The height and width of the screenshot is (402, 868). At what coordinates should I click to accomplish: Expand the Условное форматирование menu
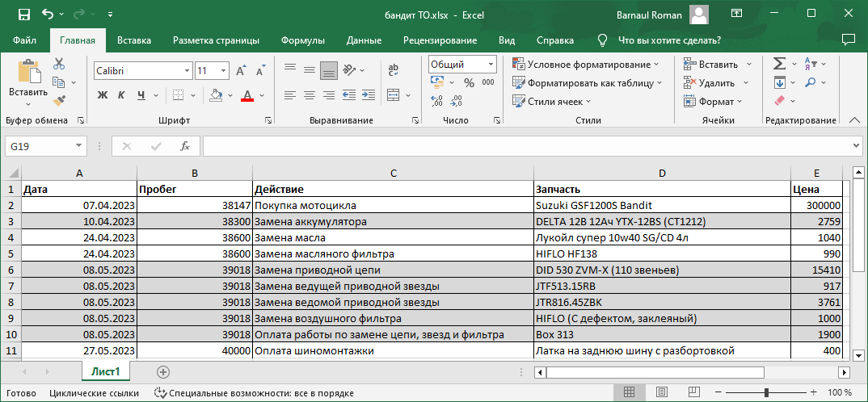(586, 64)
